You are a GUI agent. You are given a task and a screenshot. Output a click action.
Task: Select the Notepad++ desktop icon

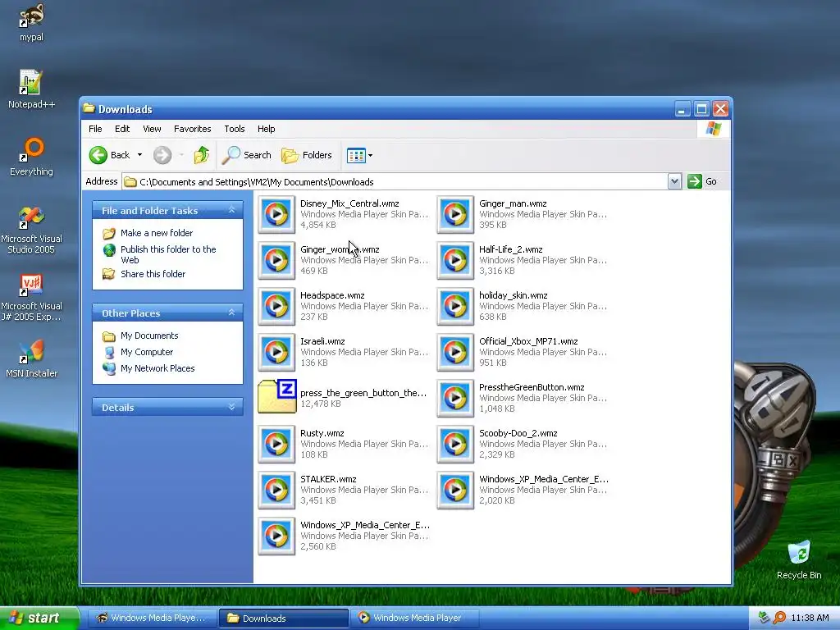[x=31, y=89]
